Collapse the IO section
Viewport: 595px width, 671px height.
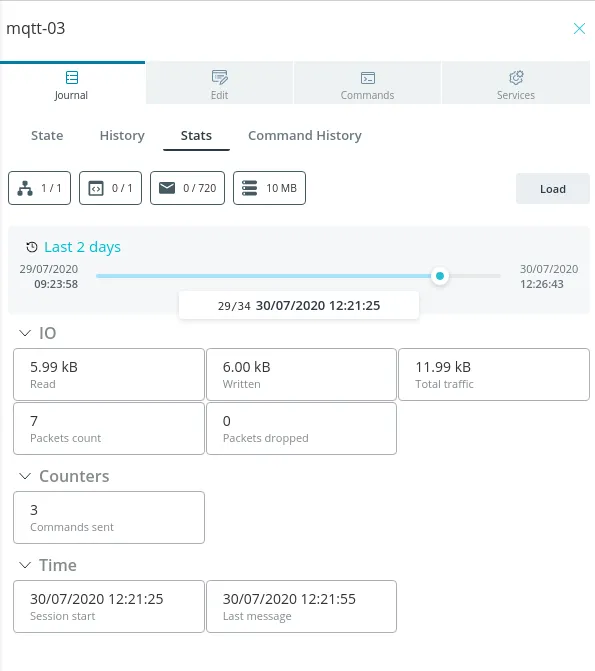25,333
